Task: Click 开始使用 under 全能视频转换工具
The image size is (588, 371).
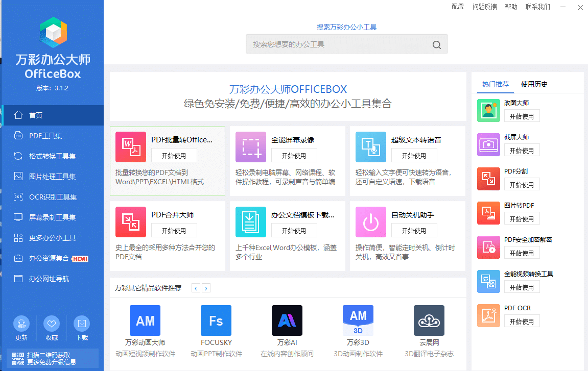Action: pyautogui.click(x=522, y=287)
